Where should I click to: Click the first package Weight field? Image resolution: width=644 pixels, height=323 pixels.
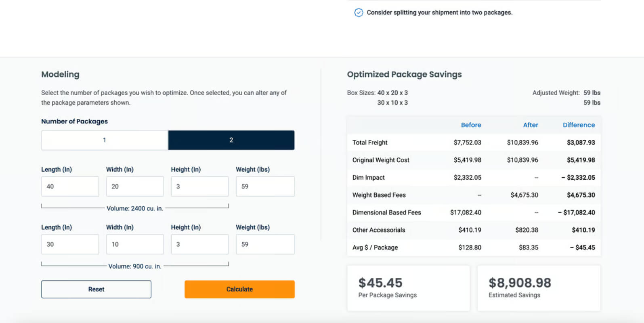[x=265, y=187]
